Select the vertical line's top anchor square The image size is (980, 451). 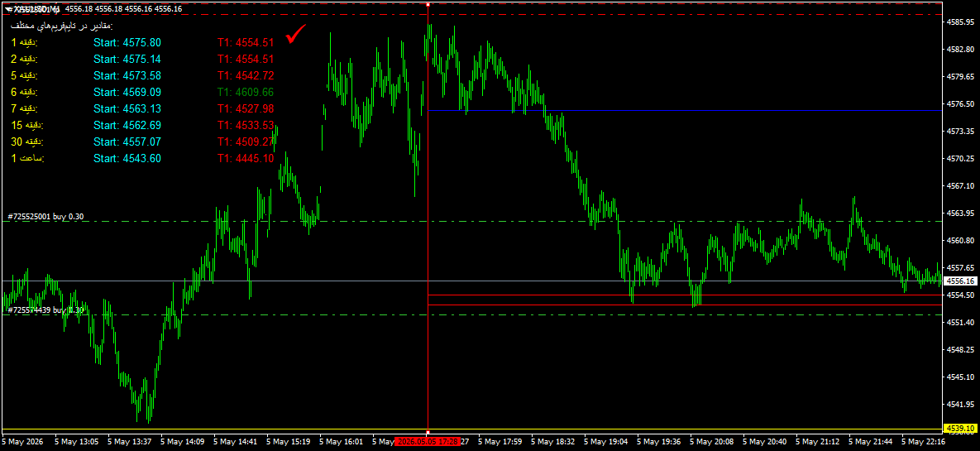(428, 4)
